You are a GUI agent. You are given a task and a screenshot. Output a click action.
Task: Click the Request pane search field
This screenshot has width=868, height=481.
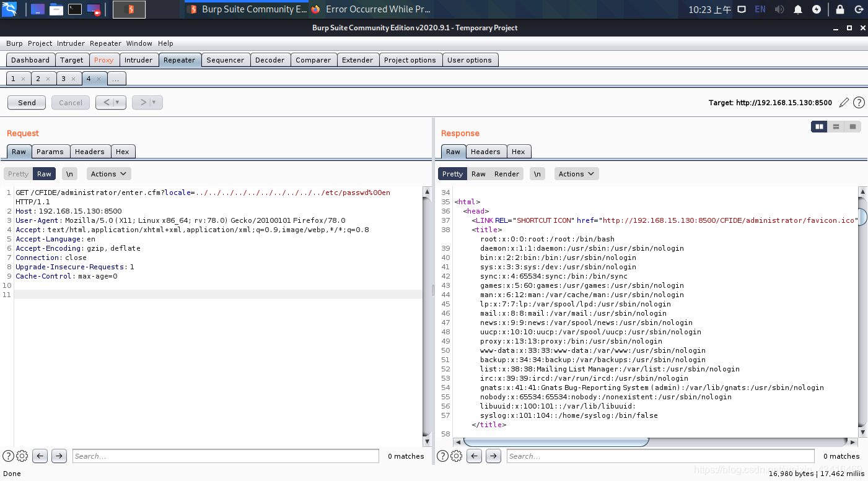point(226,456)
